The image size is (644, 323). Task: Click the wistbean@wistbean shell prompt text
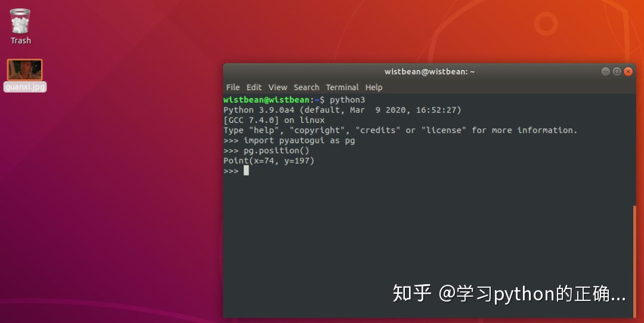click(266, 100)
